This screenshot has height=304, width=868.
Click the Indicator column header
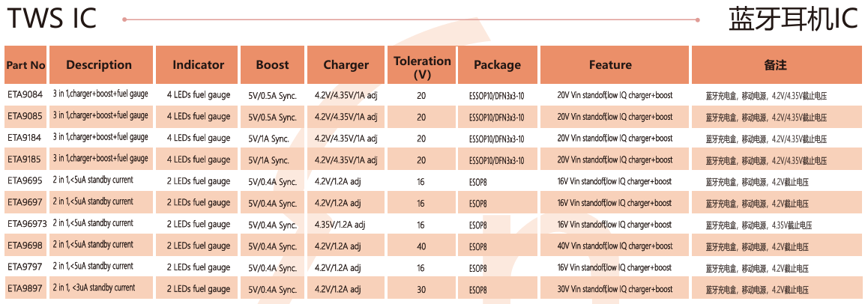(198, 65)
